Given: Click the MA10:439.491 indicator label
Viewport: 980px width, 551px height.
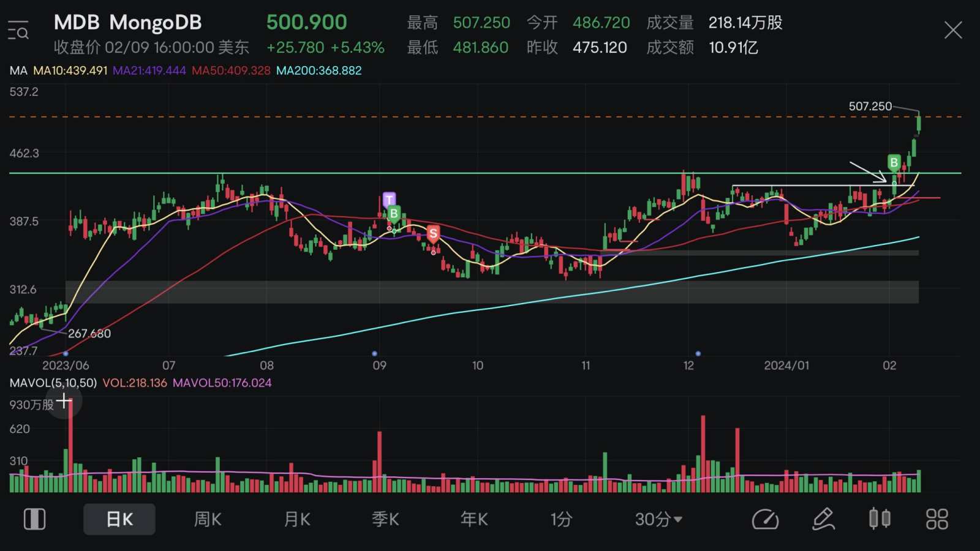Looking at the screenshot, I should (70, 70).
